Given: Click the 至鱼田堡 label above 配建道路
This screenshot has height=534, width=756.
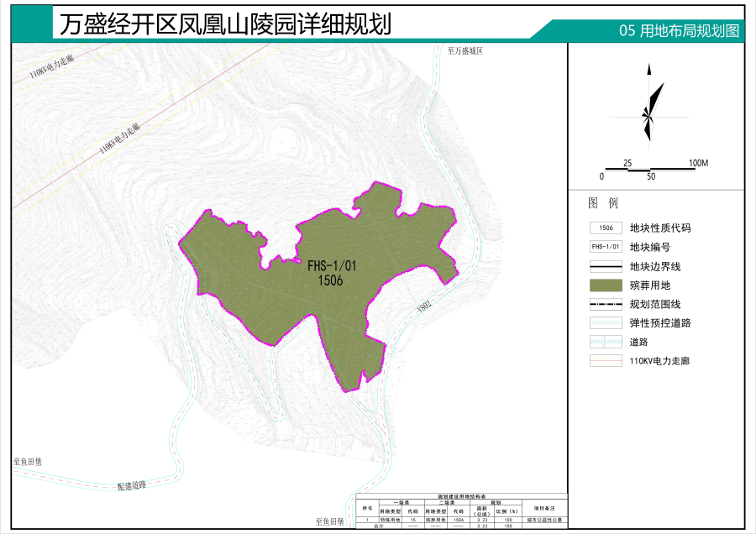Looking at the screenshot, I should click(28, 462).
